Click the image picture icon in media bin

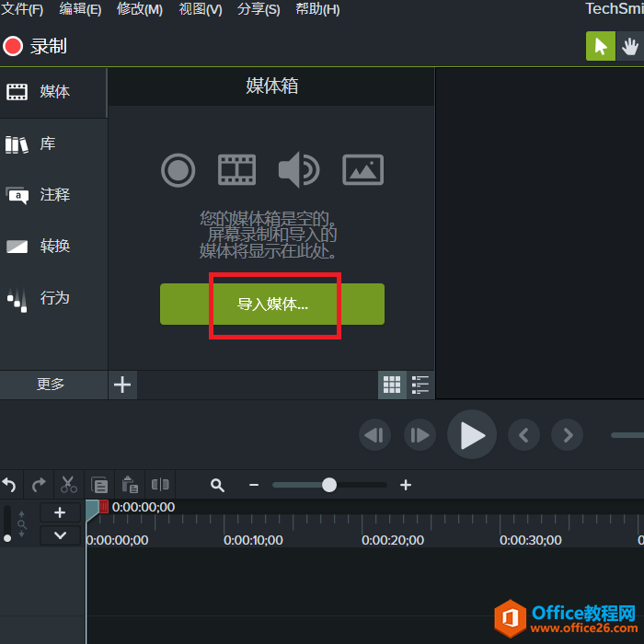[362, 169]
